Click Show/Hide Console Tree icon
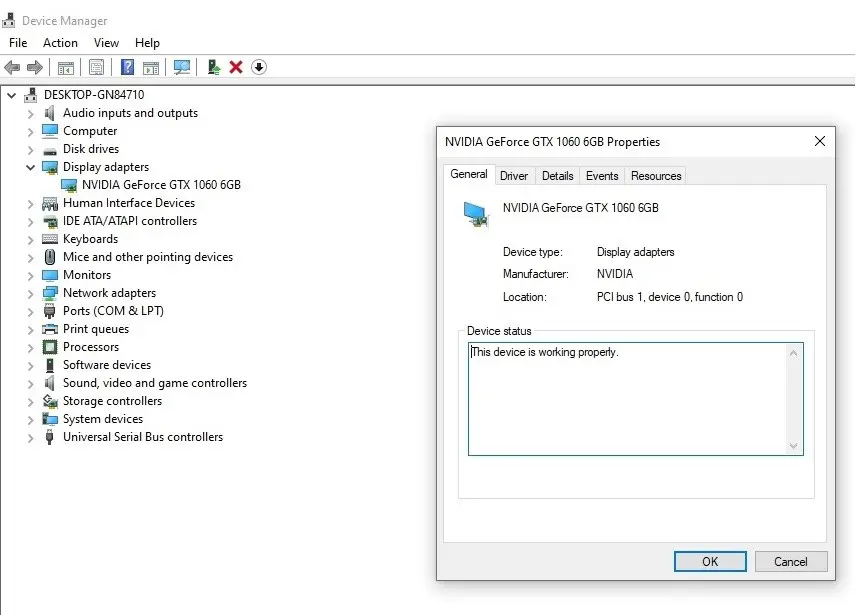This screenshot has width=856, height=615. (x=66, y=67)
